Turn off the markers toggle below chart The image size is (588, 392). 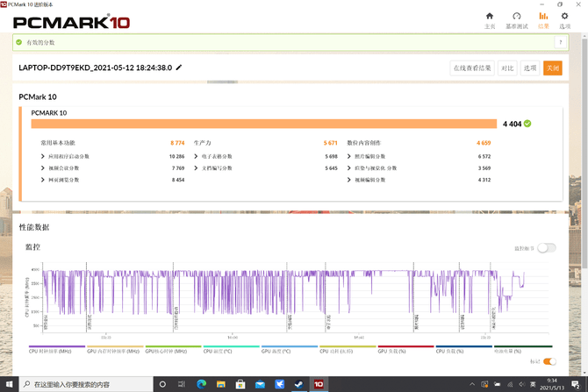pos(549,361)
